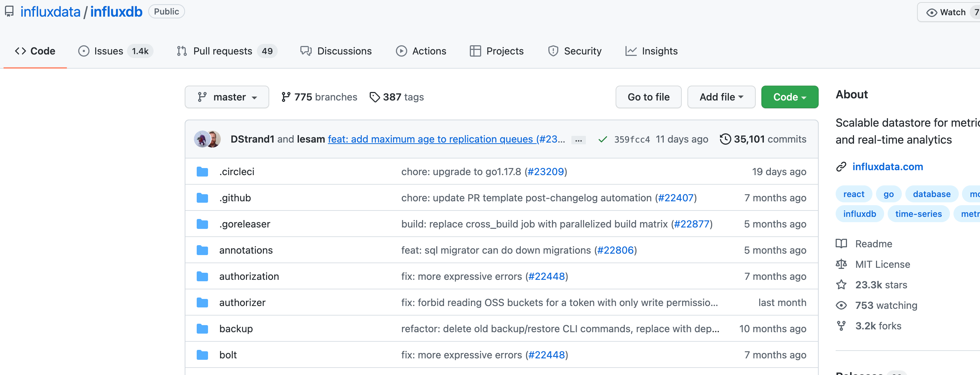The image size is (980, 375).
Task: Open the influxdata.com website link
Action: coord(888,167)
